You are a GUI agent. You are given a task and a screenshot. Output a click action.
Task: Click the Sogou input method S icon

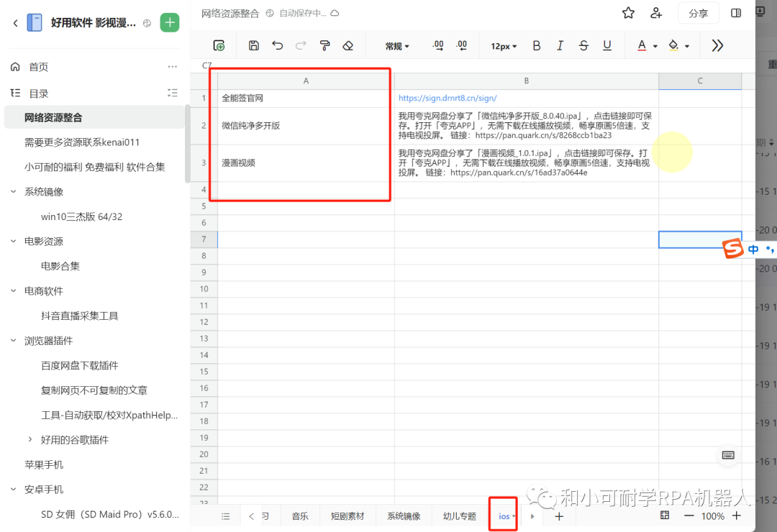(x=733, y=248)
